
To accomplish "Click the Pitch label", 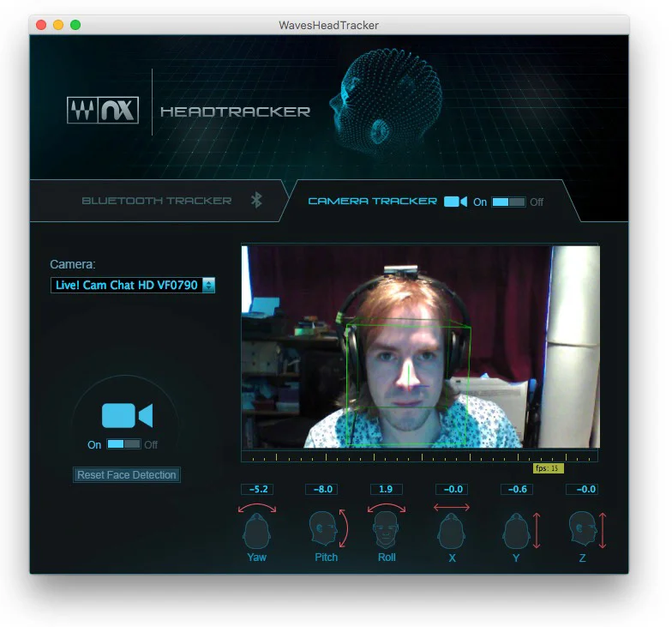I will click(x=326, y=558).
